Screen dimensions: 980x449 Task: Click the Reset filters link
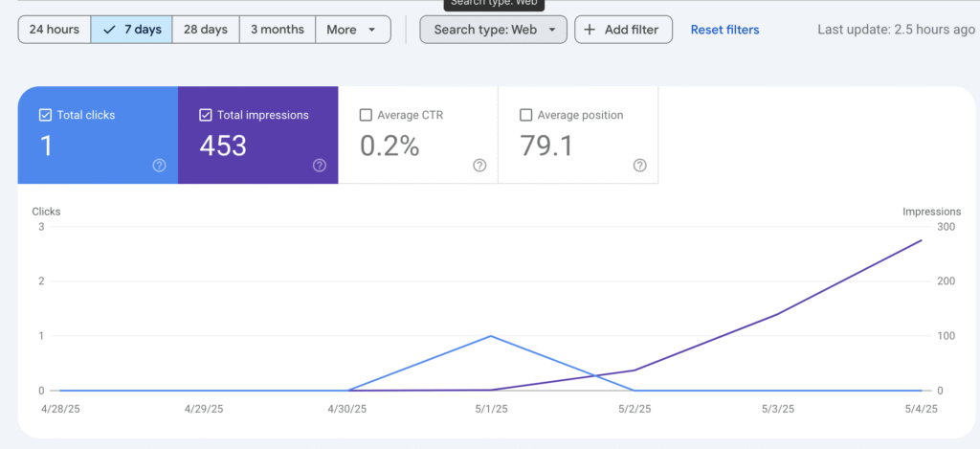tap(724, 30)
